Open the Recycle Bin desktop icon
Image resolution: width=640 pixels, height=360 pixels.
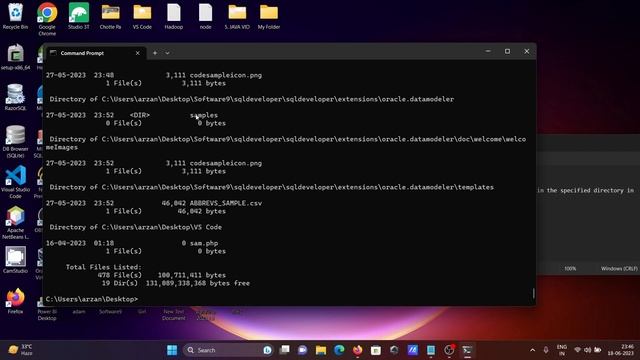coord(16,16)
